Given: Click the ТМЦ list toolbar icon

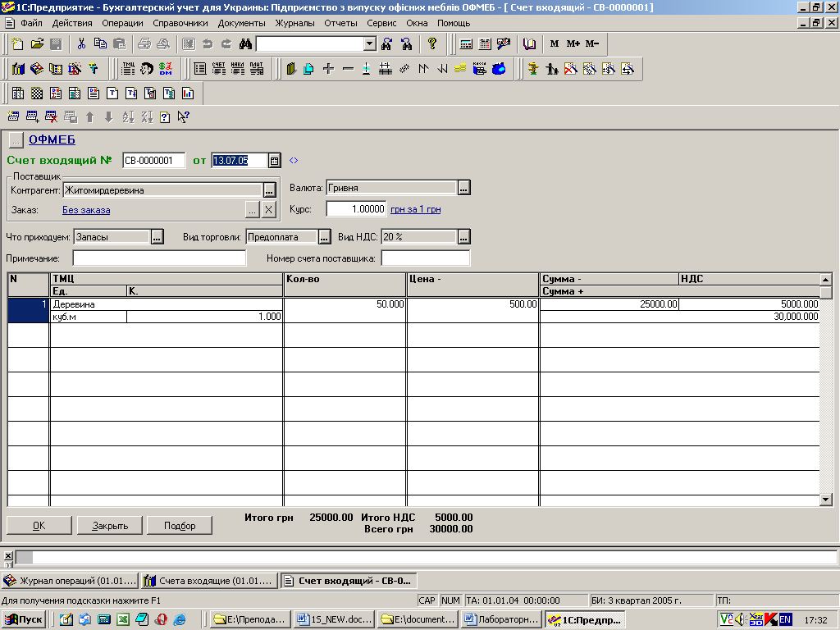Looking at the screenshot, I should pyautogui.click(x=129, y=69).
